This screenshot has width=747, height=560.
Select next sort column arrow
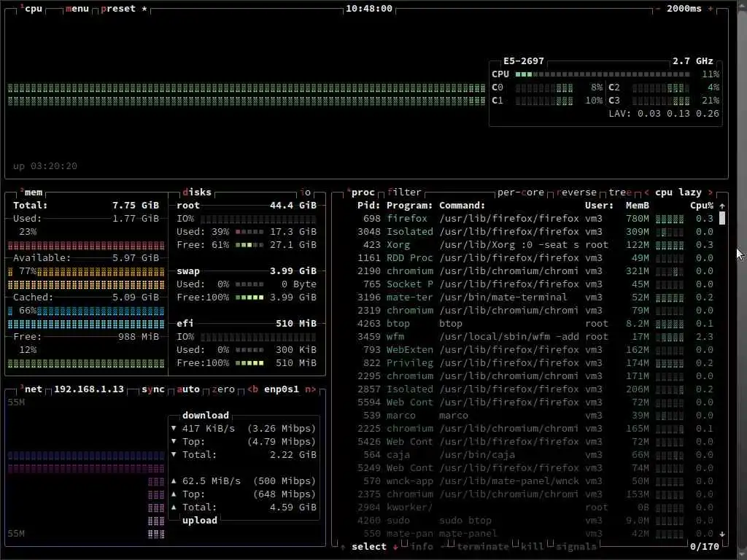tap(711, 192)
